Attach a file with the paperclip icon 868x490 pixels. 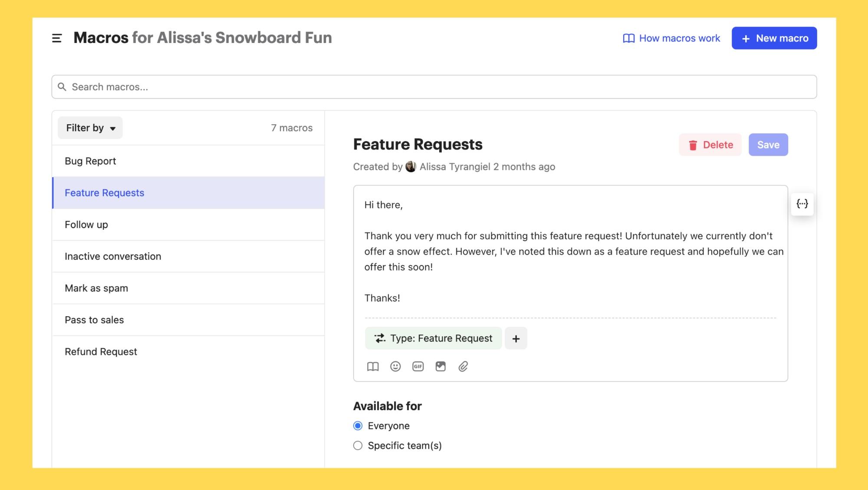463,367
